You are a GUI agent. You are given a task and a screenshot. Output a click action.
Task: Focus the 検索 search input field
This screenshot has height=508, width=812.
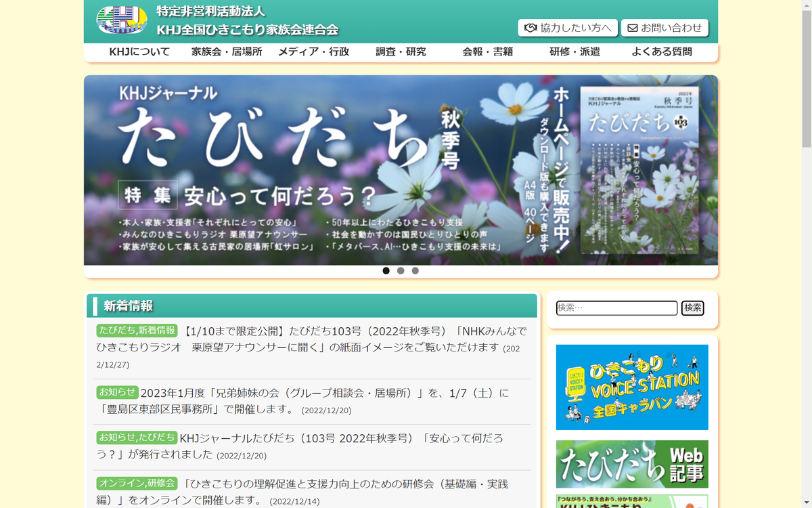[616, 308]
